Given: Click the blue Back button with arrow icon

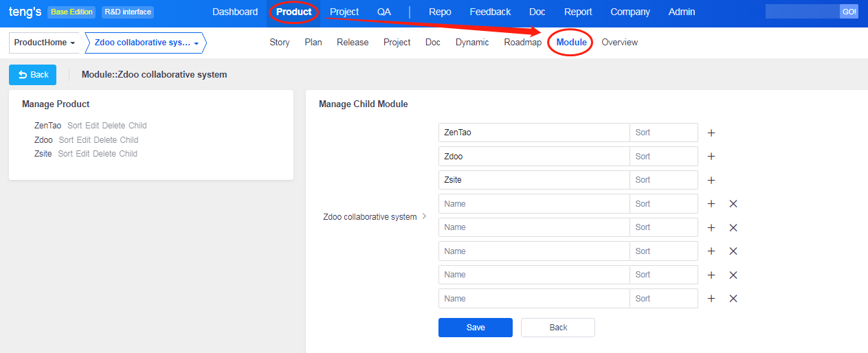Looking at the screenshot, I should (x=33, y=75).
